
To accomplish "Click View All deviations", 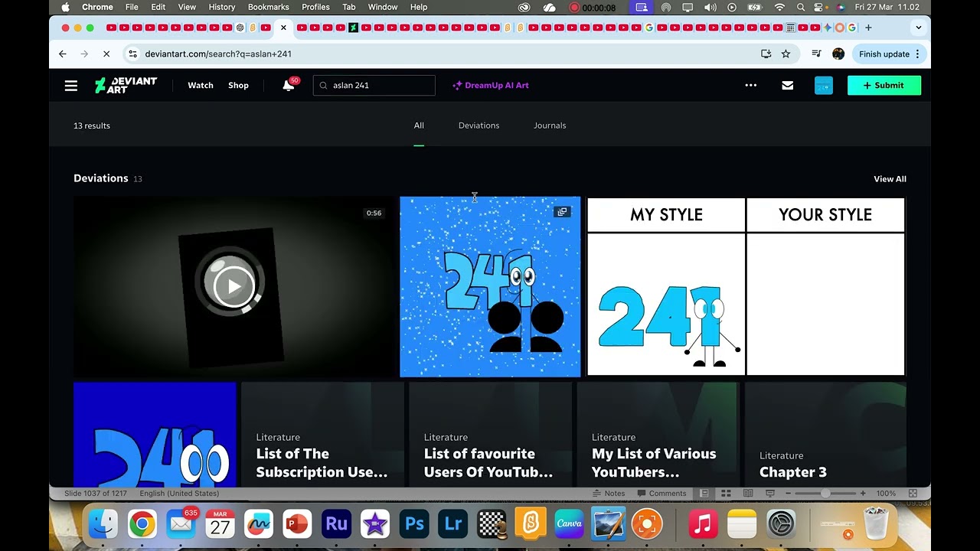I will pos(890,179).
